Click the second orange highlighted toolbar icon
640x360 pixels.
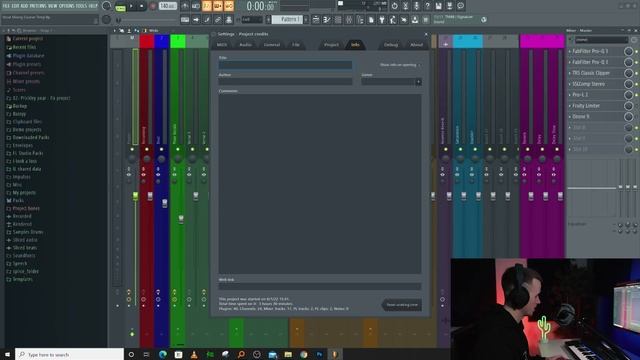(218, 6)
